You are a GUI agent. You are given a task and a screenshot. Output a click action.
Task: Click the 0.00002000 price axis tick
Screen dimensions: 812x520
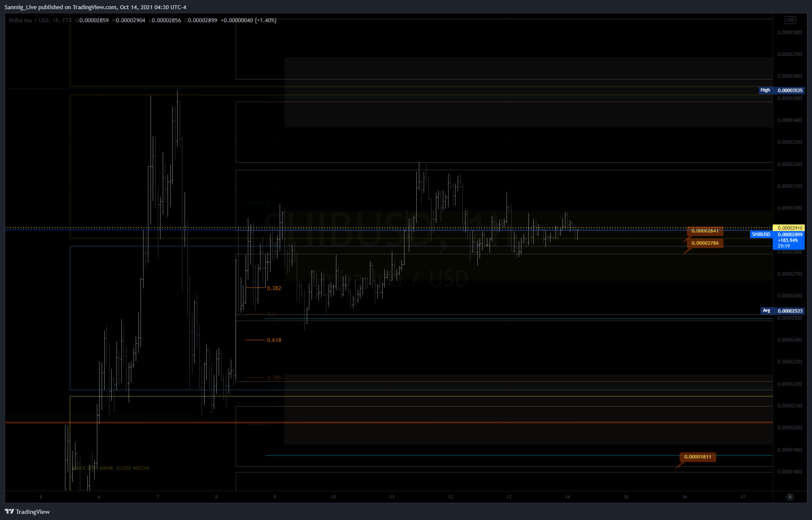point(790,428)
